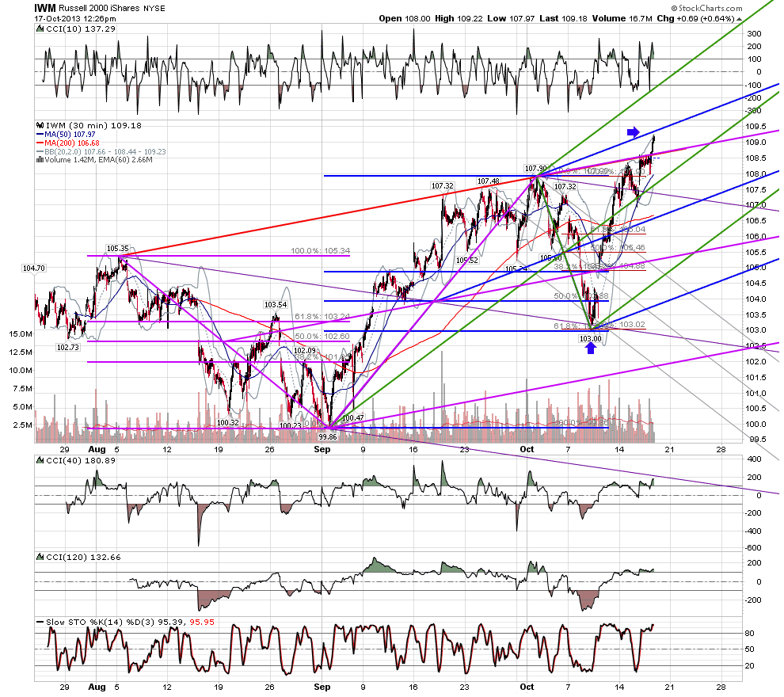Screen dimensions: 784x697
Task: Select the 99.86 low price label
Action: pyautogui.click(x=328, y=436)
